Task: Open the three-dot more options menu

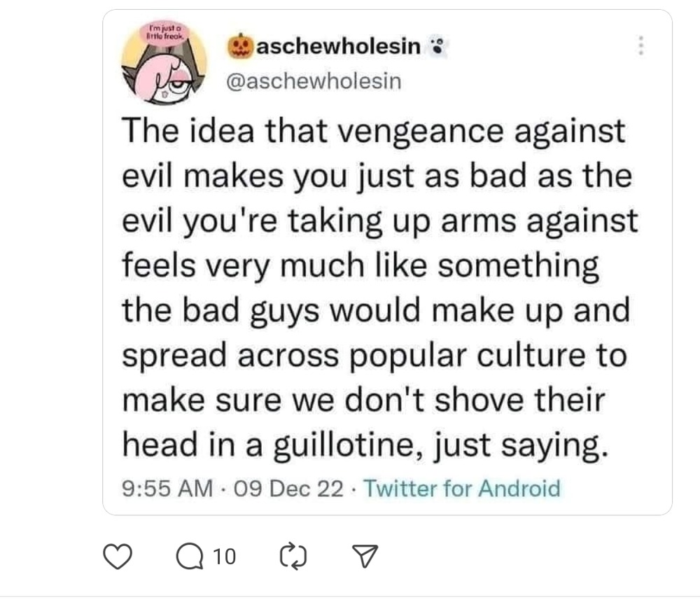Action: 640,46
